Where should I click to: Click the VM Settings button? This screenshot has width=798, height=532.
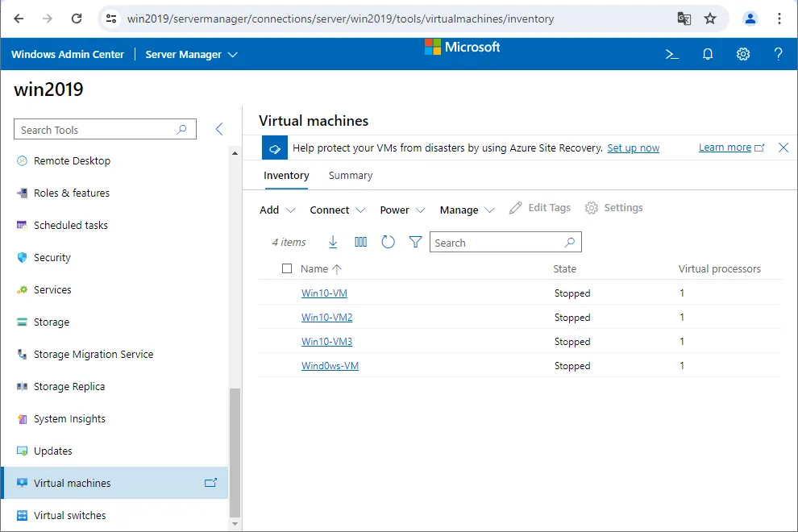pyautogui.click(x=613, y=208)
